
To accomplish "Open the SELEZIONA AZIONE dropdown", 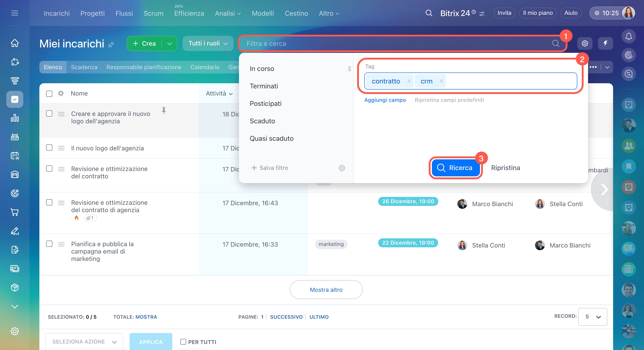I will 84,341.
